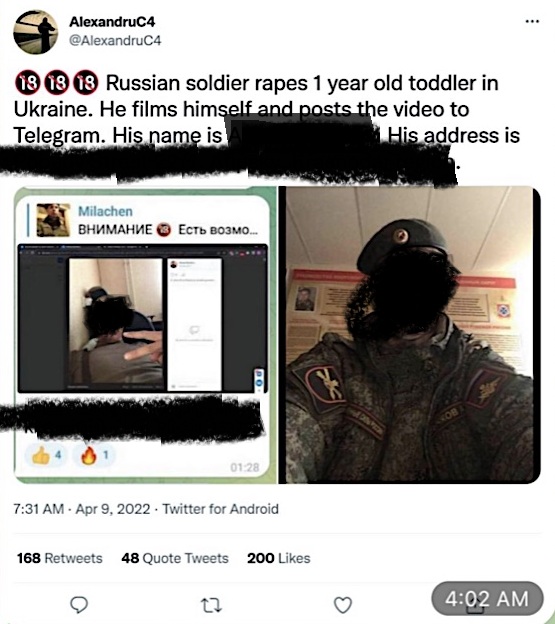
Task: Click the Milachen avatar thumbnail
Action: tap(53, 220)
